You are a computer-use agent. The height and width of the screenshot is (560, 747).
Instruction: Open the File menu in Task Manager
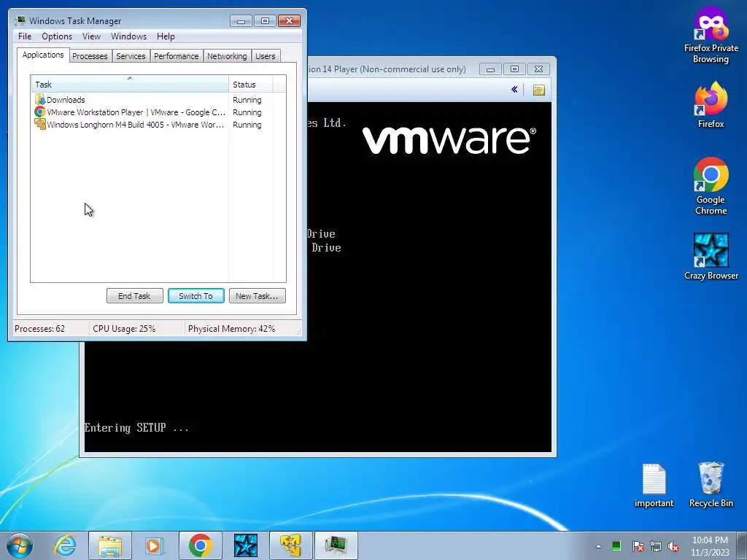(25, 36)
